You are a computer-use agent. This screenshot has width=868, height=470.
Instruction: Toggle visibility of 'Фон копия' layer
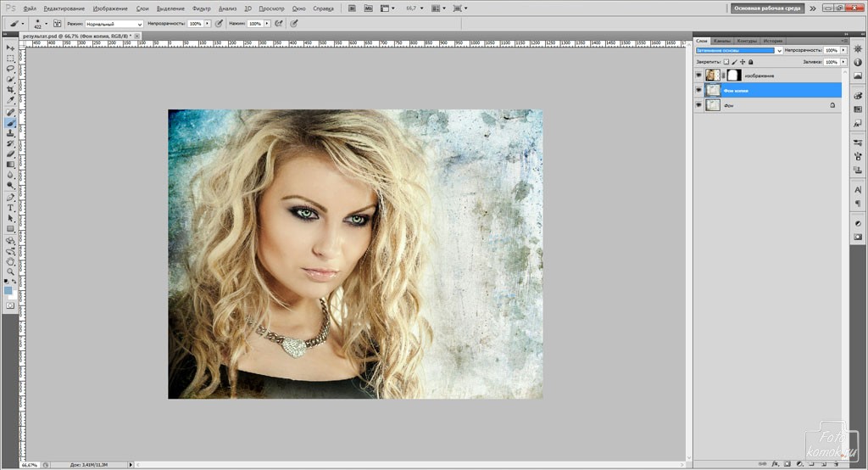tap(698, 90)
